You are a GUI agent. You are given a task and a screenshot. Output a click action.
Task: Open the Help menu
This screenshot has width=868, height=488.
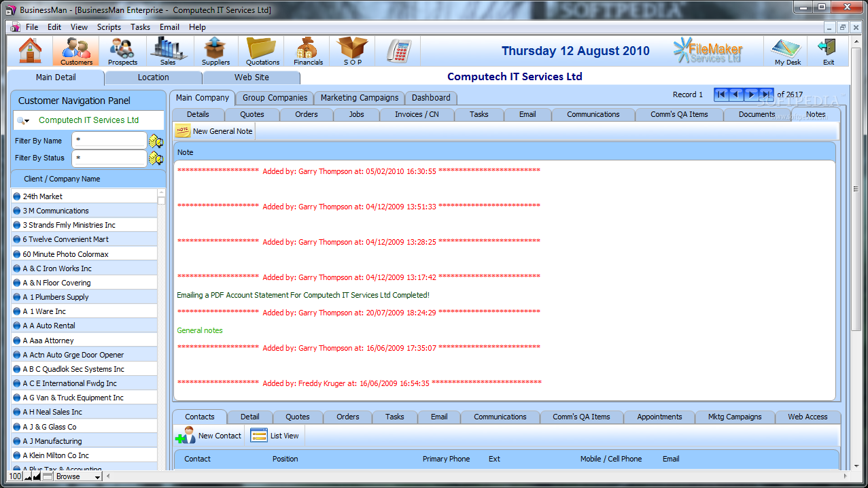(197, 27)
